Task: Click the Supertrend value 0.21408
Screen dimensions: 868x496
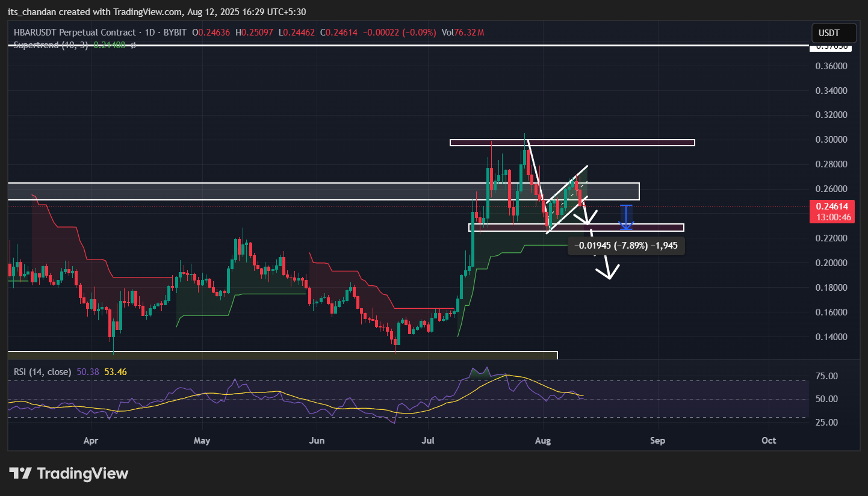Action: tap(110, 45)
